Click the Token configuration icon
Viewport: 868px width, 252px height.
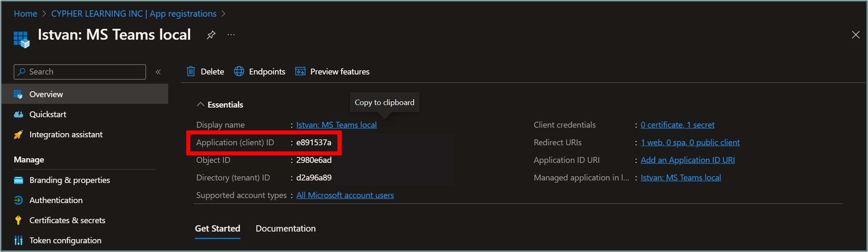[x=18, y=240]
